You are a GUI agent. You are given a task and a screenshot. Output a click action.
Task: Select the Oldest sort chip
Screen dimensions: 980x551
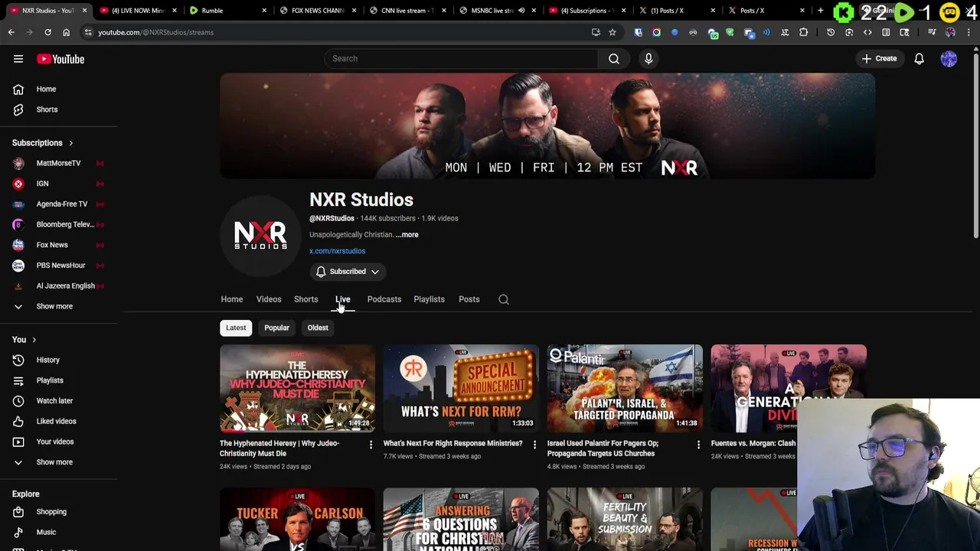[318, 328]
